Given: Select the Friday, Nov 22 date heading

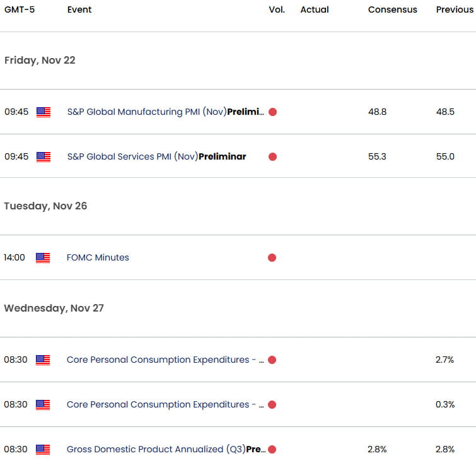Looking at the screenshot, I should (x=40, y=60).
